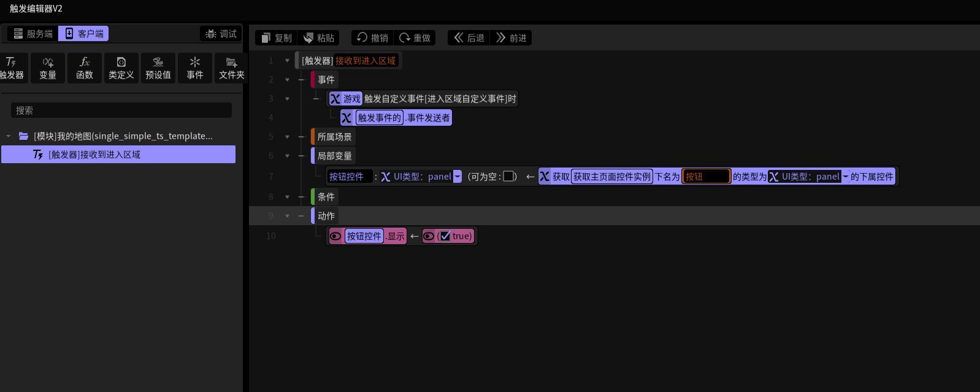Image resolution: width=980 pixels, height=392 pixels.
Task: Click the orange 按钮 name input field
Action: coord(706,177)
